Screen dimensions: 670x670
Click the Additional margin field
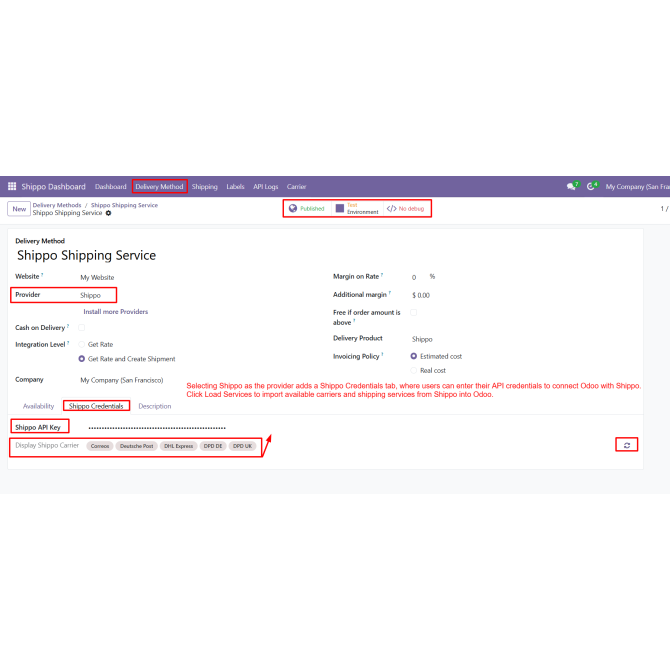[421, 295]
